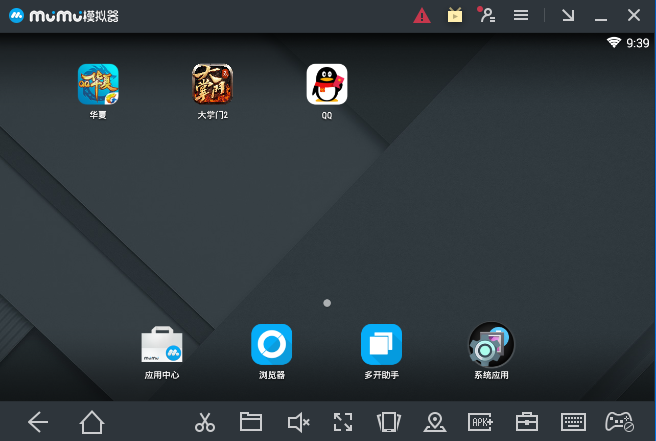Open the QQ penguin app
The width and height of the screenshot is (656, 441).
click(326, 85)
